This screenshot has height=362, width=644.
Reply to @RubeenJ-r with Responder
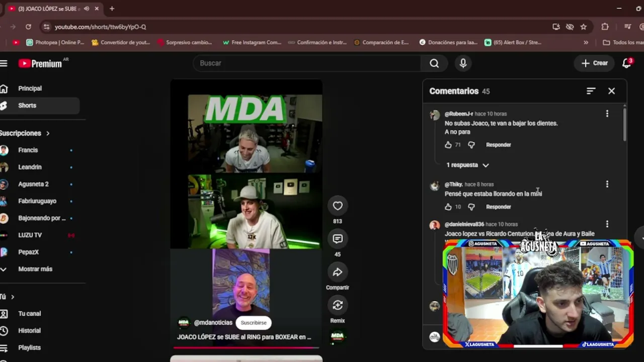(x=499, y=145)
